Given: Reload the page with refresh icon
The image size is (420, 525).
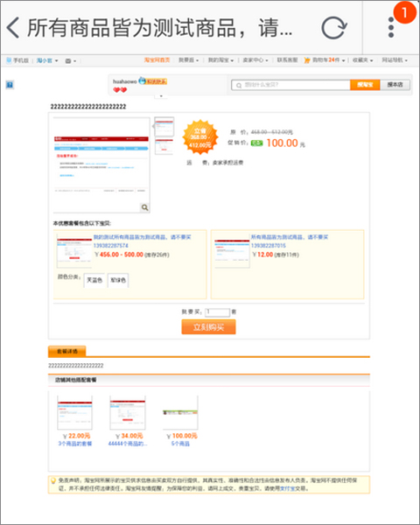Looking at the screenshot, I should pos(334,27).
